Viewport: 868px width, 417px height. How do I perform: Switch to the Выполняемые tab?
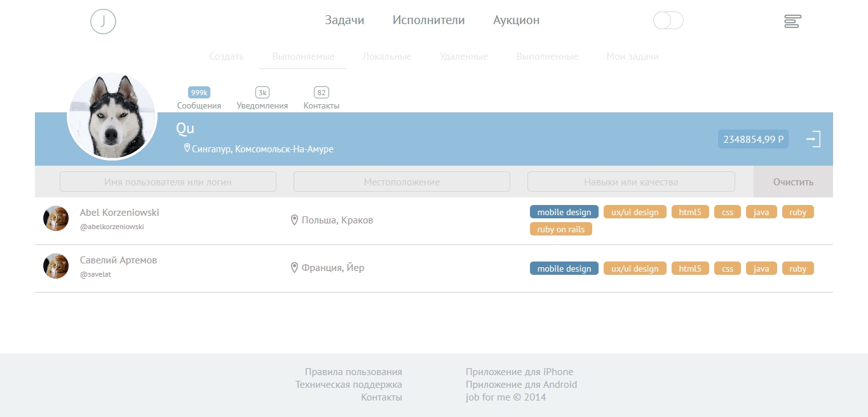point(303,56)
